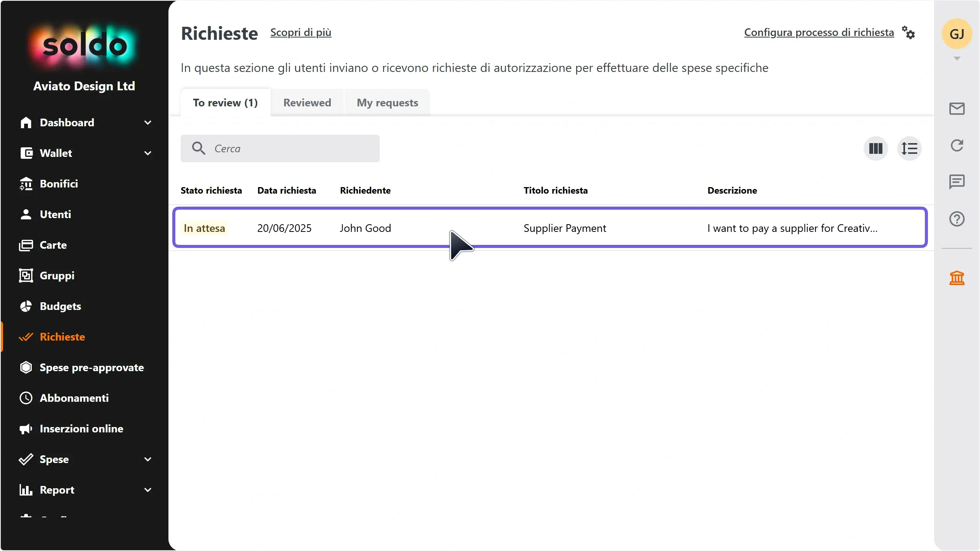Click the Carte cards icon

pos(26,245)
